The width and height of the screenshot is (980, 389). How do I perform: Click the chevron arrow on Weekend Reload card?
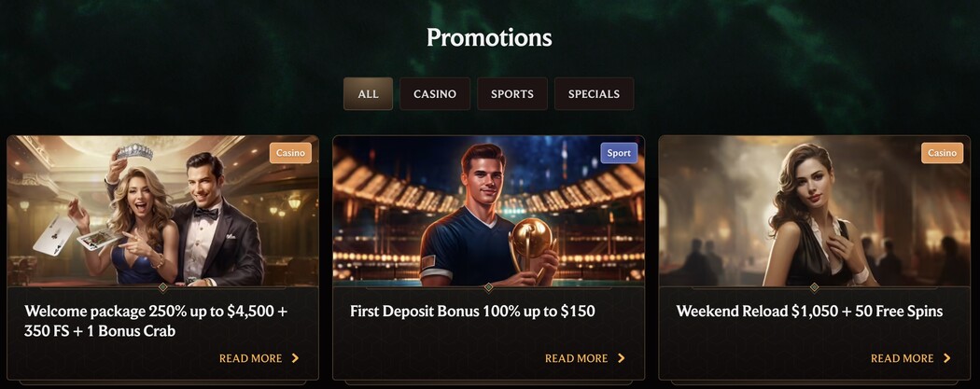tap(947, 358)
